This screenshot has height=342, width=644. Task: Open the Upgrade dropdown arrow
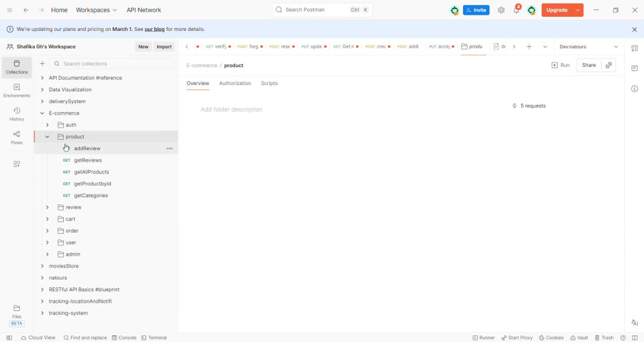[x=578, y=10]
